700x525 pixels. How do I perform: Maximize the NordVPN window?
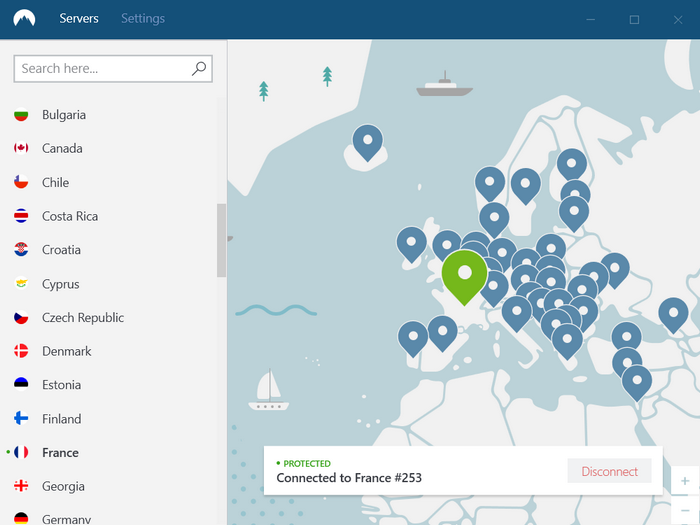[634, 20]
